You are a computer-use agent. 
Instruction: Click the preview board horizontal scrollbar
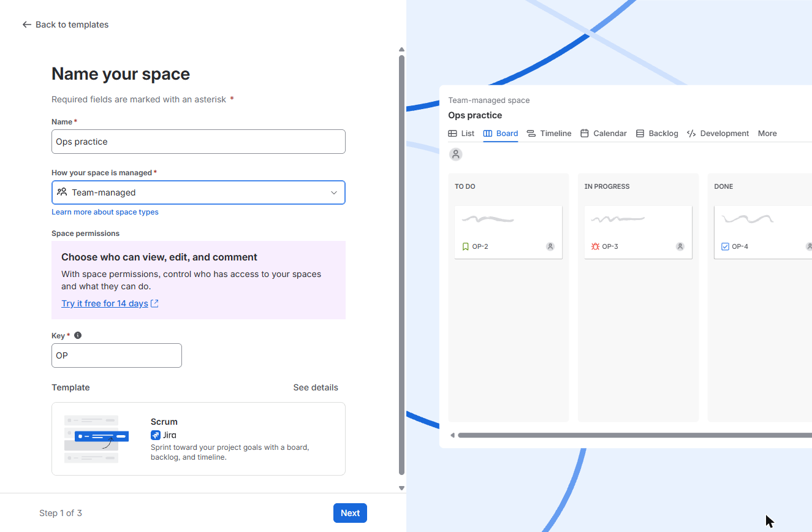click(x=635, y=435)
